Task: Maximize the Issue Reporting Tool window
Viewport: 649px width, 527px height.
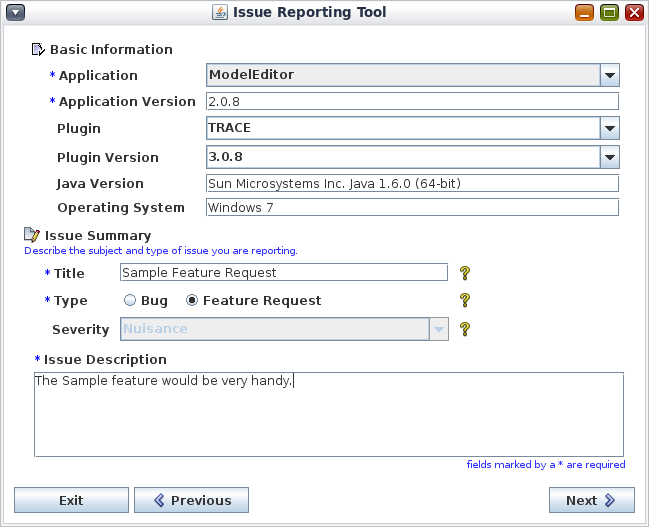Action: click(x=609, y=13)
